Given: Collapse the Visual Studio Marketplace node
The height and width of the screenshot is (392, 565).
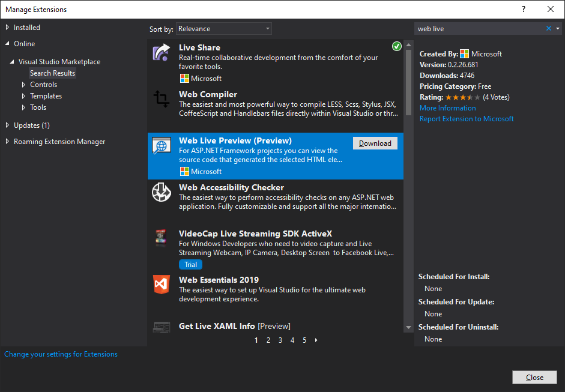Looking at the screenshot, I should coord(12,62).
